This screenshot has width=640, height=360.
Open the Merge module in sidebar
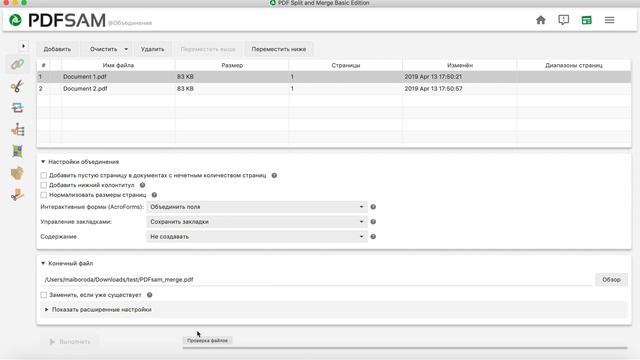point(17,64)
